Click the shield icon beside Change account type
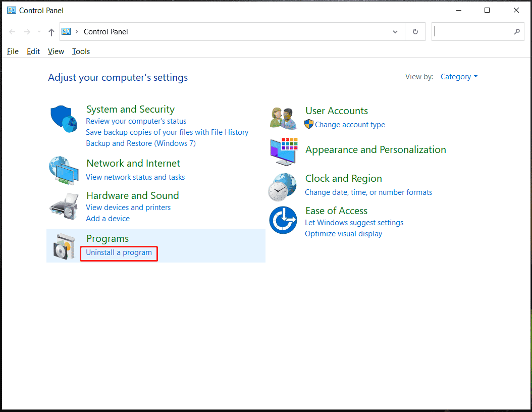The image size is (532, 412). pos(309,124)
